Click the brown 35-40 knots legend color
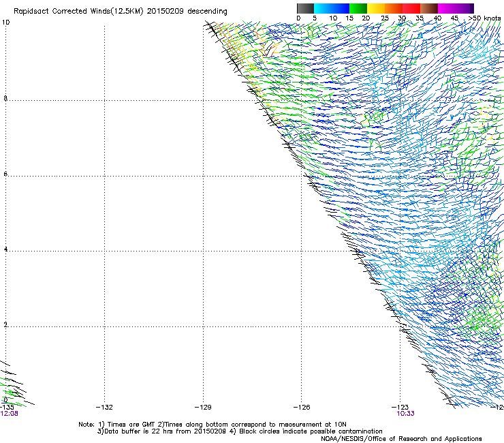The image size is (504, 443). [x=429, y=8]
